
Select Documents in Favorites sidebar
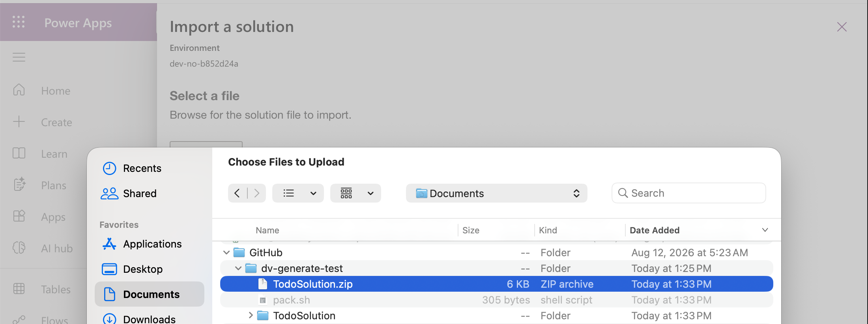[150, 294]
